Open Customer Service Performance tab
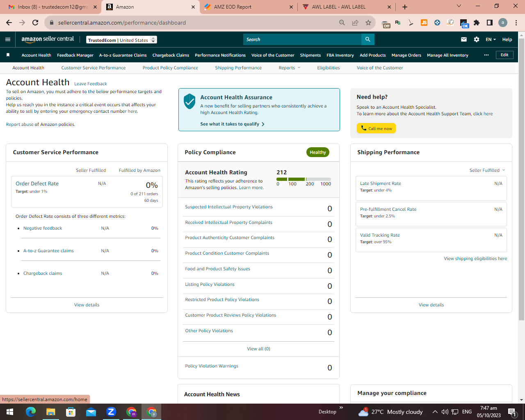The height and width of the screenshot is (420, 525). (94, 68)
